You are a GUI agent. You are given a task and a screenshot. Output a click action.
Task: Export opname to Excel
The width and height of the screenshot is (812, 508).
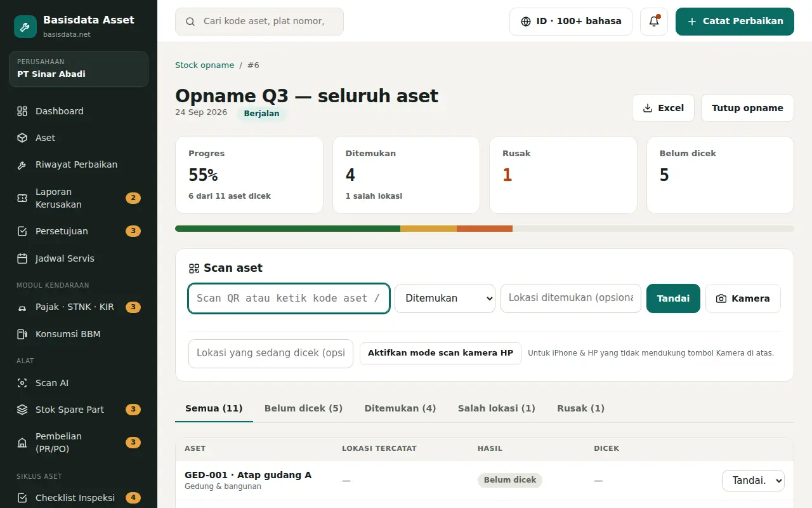tap(663, 108)
